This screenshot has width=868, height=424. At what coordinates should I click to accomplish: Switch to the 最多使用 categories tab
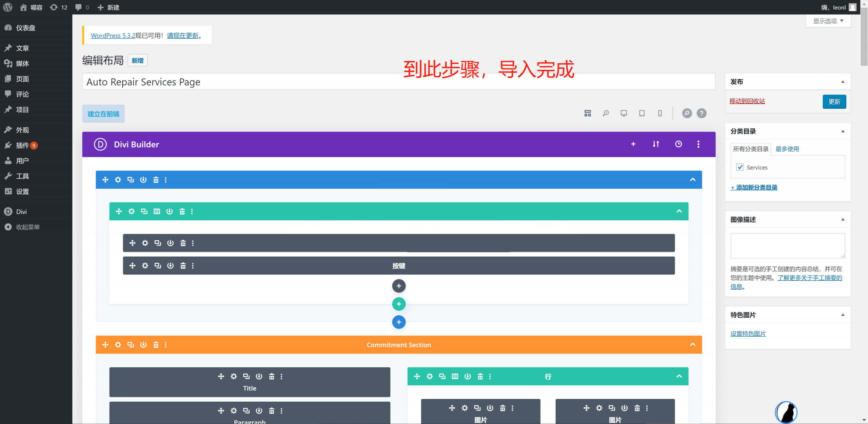788,148
